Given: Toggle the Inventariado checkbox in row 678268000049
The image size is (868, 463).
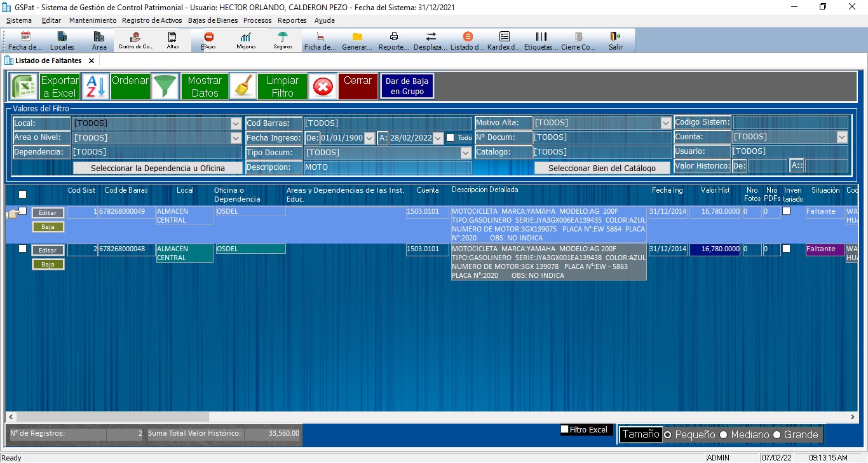Looking at the screenshot, I should (x=786, y=211).
